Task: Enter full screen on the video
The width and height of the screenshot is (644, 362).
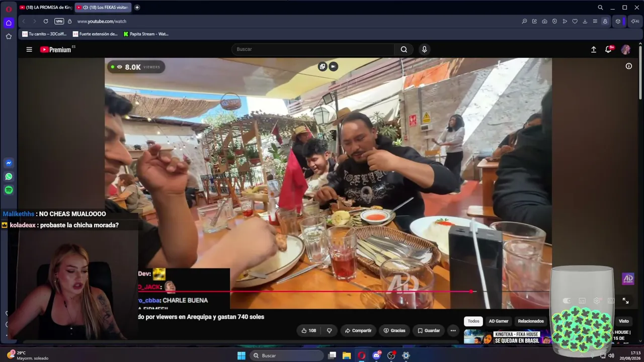Action: [x=625, y=301]
